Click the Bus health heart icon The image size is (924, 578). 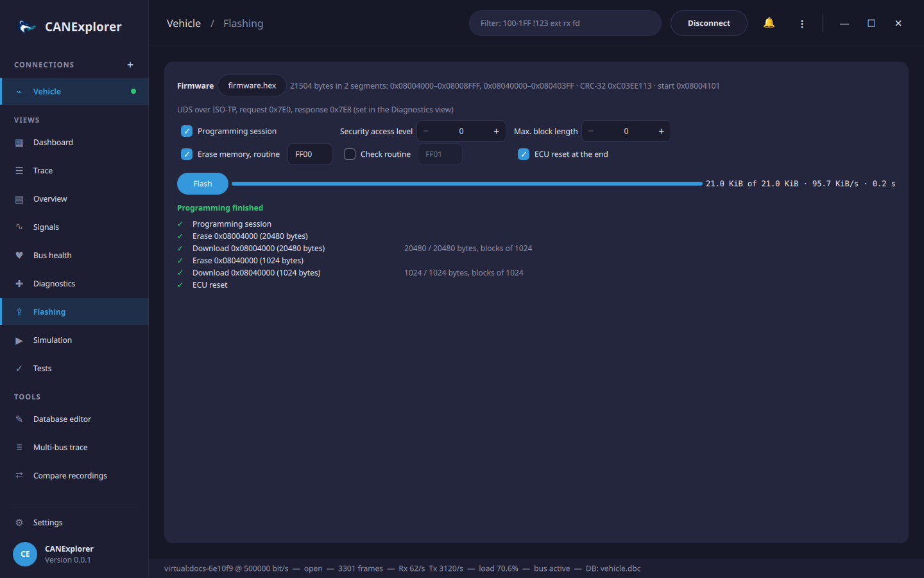(x=19, y=256)
